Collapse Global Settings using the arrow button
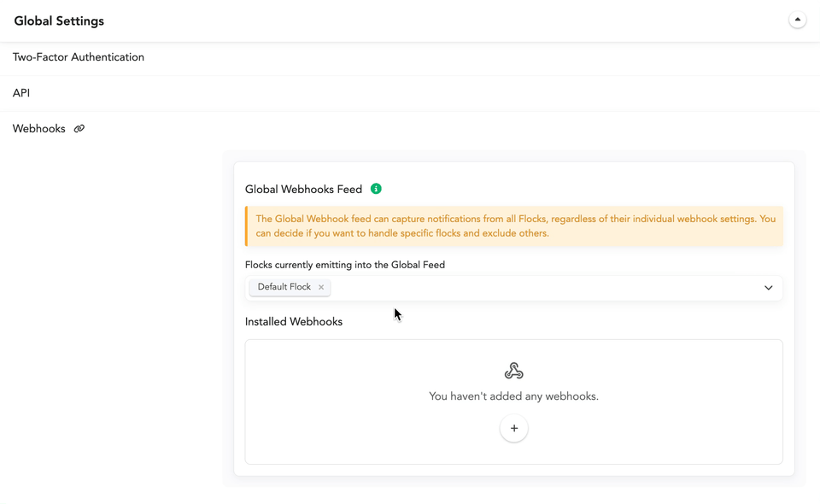 797,20
